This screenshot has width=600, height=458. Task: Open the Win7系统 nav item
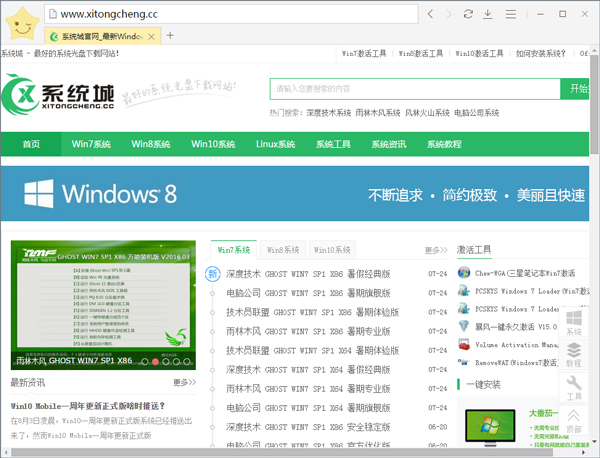tap(91, 144)
